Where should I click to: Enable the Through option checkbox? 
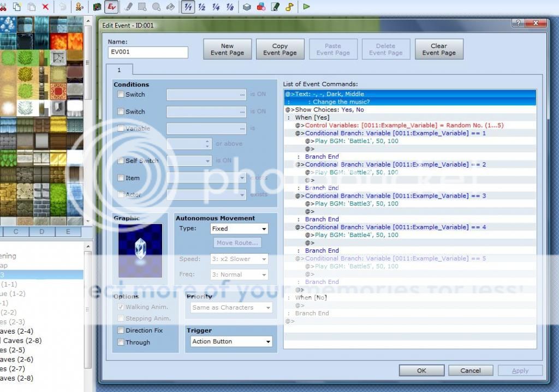121,342
